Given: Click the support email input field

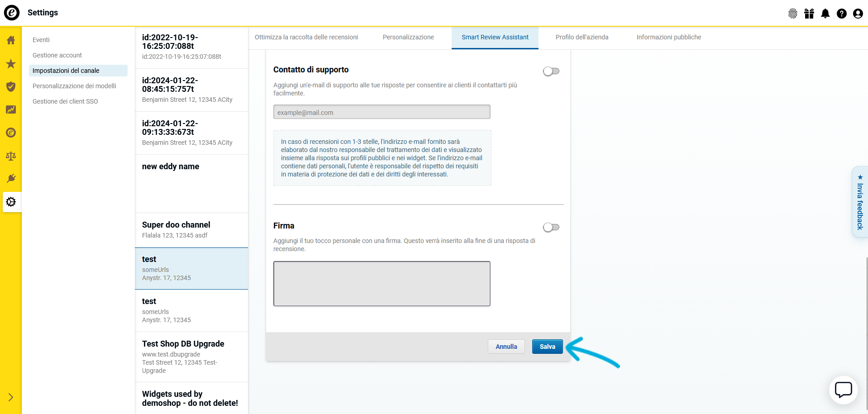Looking at the screenshot, I should (382, 112).
